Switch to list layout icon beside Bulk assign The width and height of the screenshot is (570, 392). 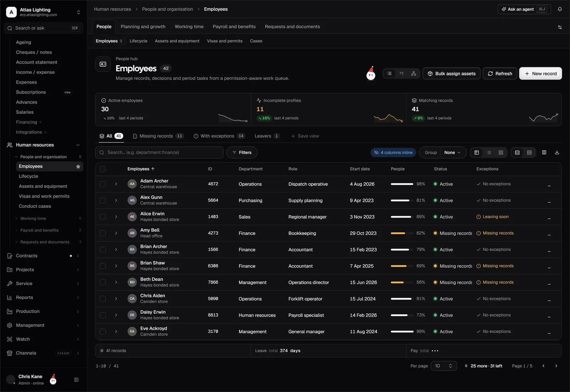[389, 73]
